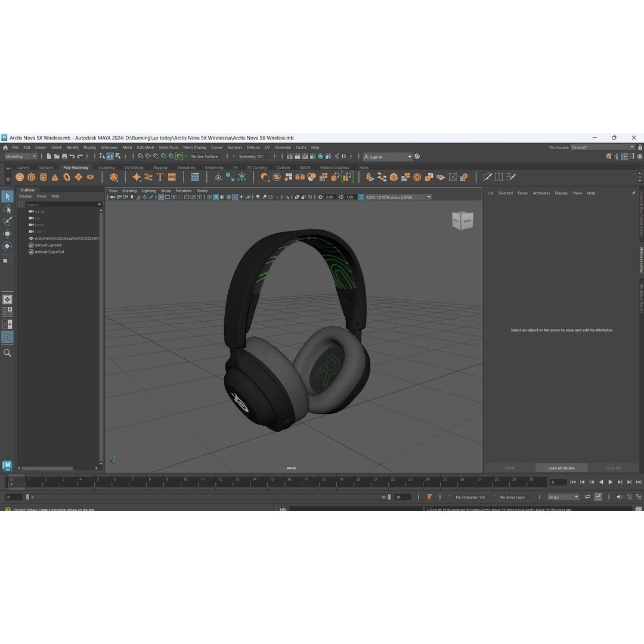
Task: Select defaultLightSet in the Outliner
Action: [x=44, y=245]
